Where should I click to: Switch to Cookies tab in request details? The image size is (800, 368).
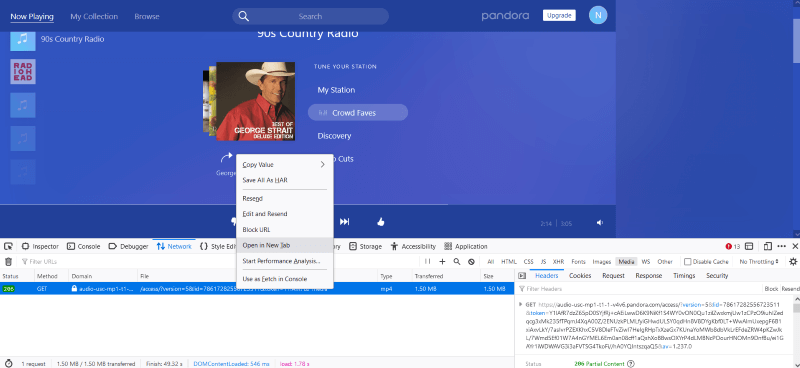pos(580,276)
